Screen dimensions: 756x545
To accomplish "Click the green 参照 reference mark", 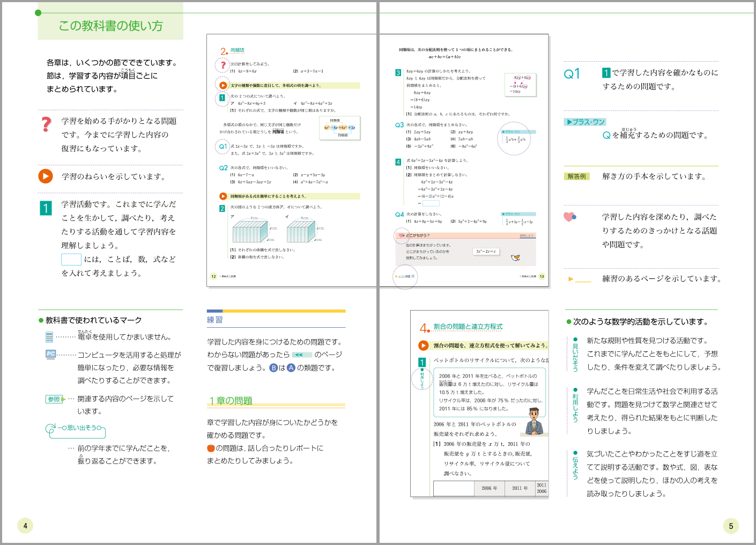I will tap(55, 399).
